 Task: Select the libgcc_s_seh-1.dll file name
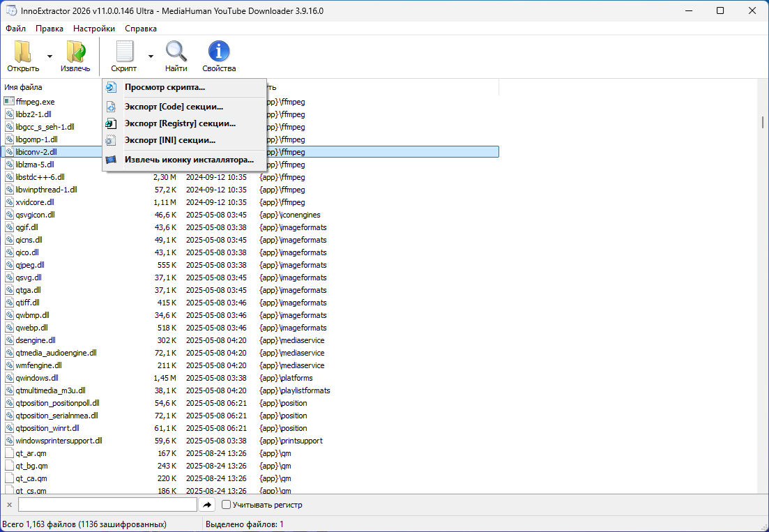click(x=45, y=127)
